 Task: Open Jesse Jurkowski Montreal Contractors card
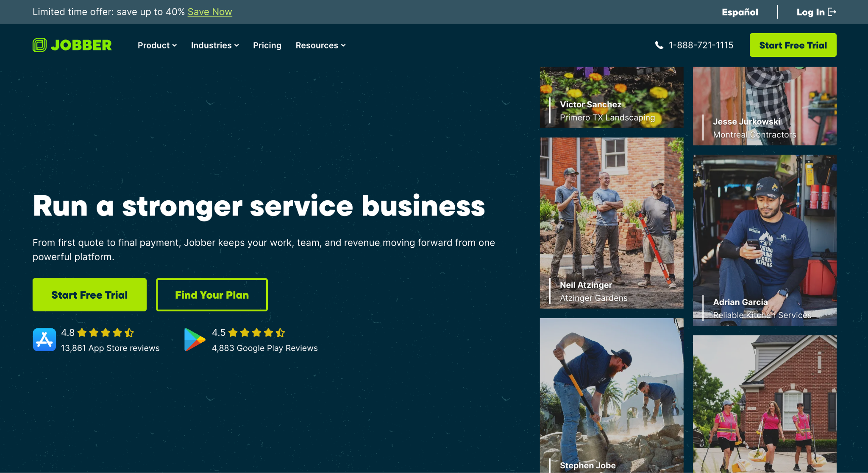click(765, 106)
